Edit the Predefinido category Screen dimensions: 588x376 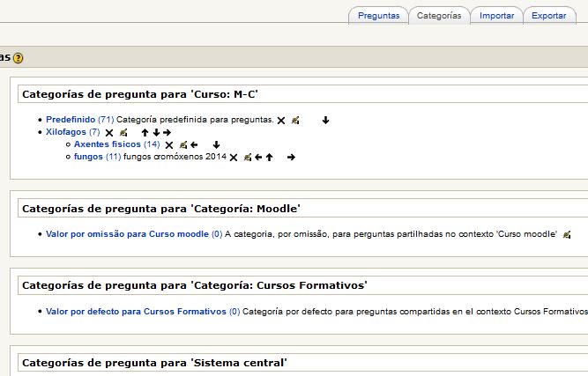point(295,121)
